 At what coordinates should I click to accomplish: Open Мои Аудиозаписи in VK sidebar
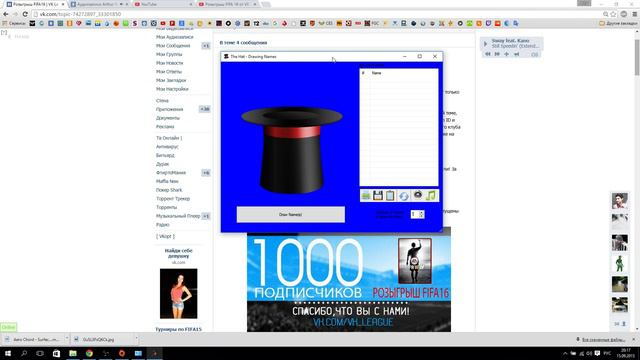175,37
